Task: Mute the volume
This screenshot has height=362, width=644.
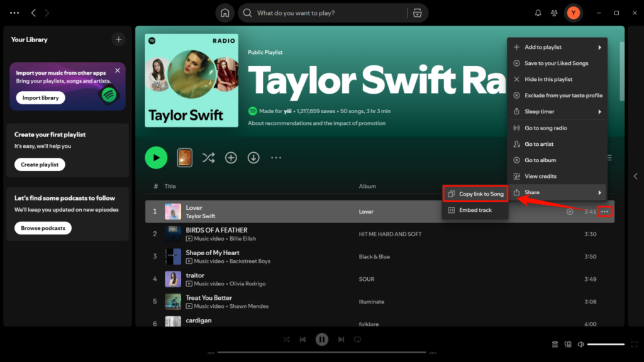Action: [x=580, y=344]
